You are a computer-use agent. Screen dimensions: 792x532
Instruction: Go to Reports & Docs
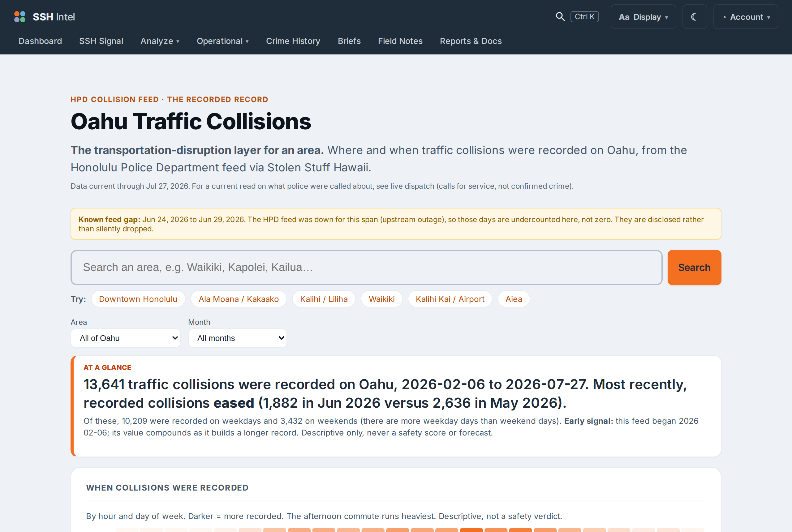[471, 41]
